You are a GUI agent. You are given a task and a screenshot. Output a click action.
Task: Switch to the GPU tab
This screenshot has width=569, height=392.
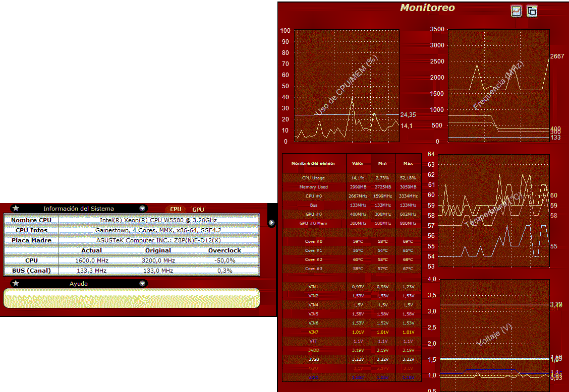[x=198, y=209]
